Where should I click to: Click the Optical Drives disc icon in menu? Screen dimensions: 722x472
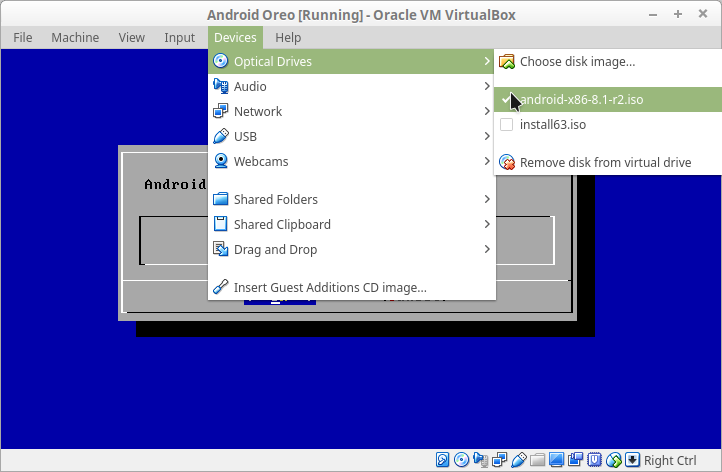point(221,61)
